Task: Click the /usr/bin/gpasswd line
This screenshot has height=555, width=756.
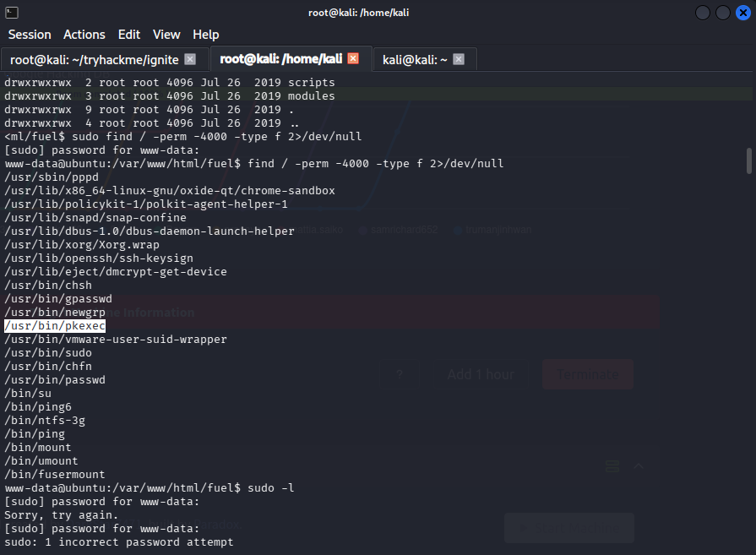Action: coord(58,299)
